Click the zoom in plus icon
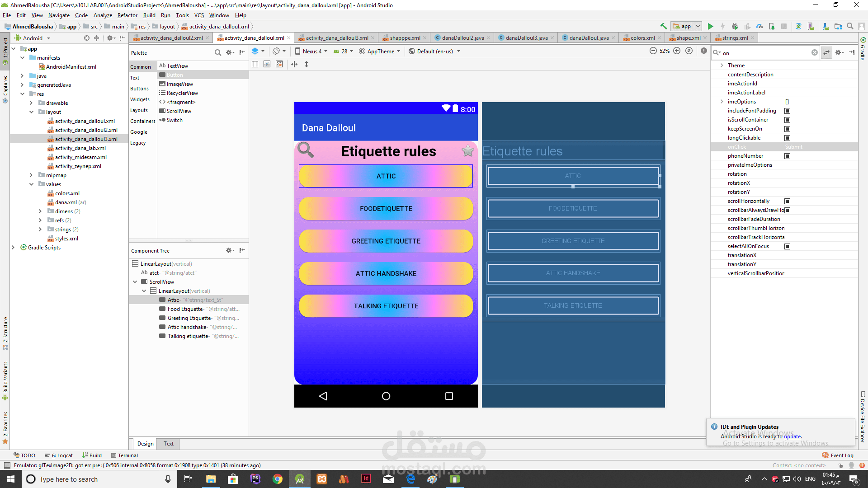The width and height of the screenshot is (868, 488). click(677, 51)
